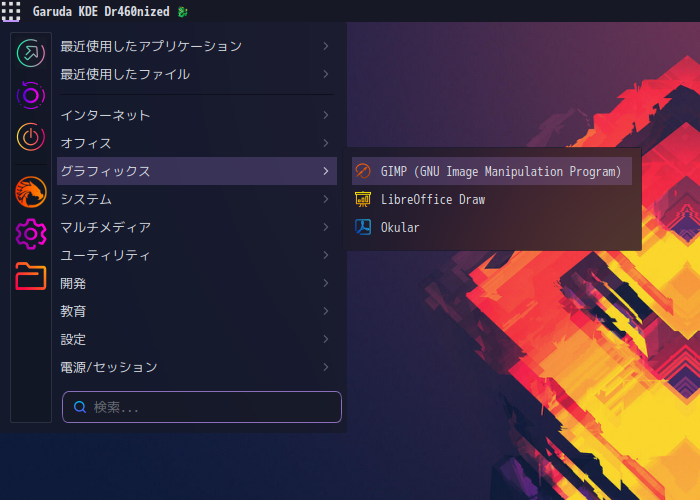700x500 pixels.
Task: Click the purple restart sidebar icon
Action: (x=31, y=95)
